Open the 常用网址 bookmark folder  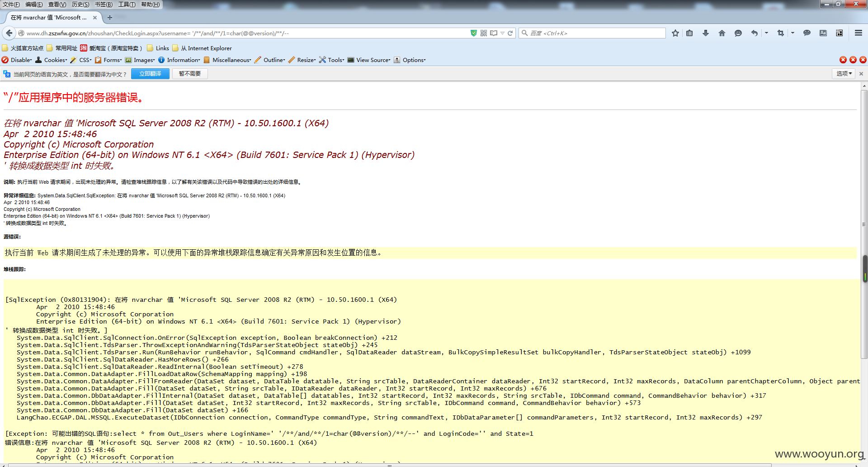point(62,48)
